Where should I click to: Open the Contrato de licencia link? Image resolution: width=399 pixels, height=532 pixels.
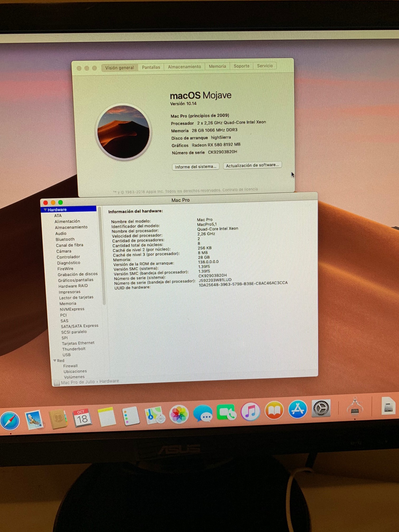pyautogui.click(x=240, y=189)
